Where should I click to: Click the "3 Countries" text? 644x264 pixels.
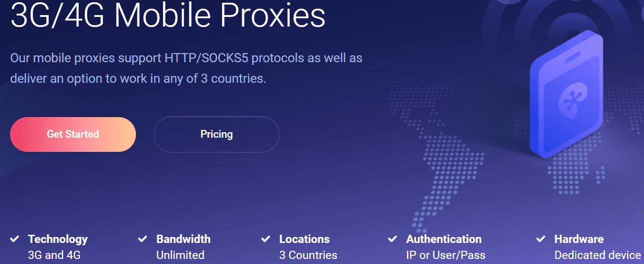(x=308, y=255)
